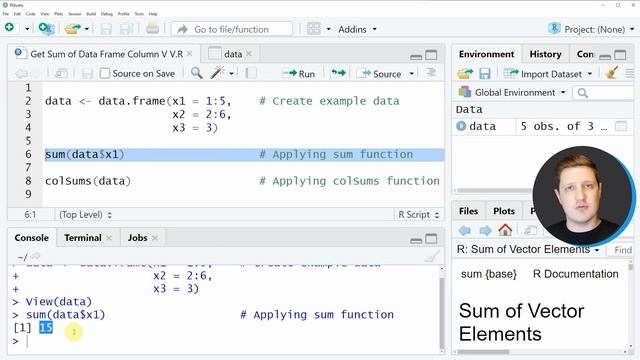Image resolution: width=640 pixels, height=360 pixels.
Task: Create a new project with the R plus icon
Action: (x=46, y=28)
